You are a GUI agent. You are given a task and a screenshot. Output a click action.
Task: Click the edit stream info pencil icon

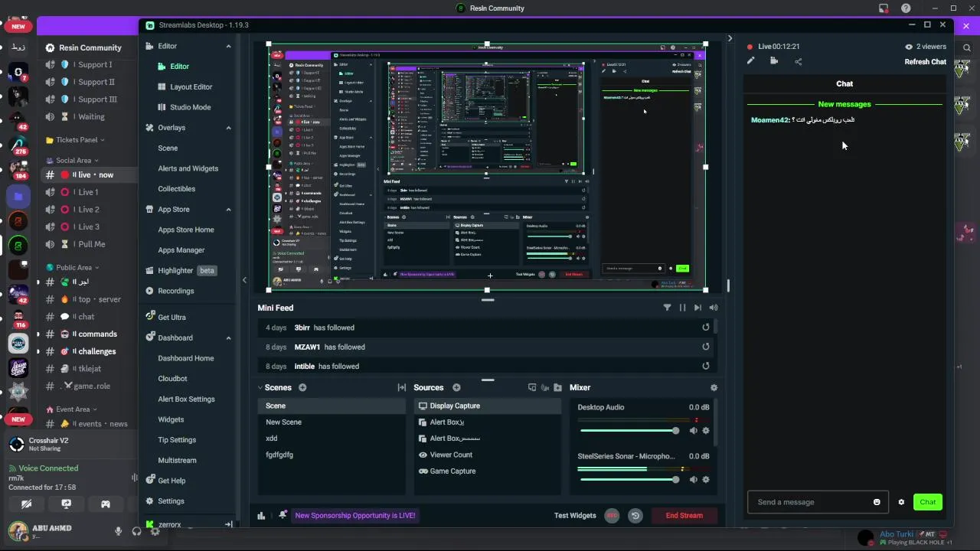pyautogui.click(x=751, y=61)
